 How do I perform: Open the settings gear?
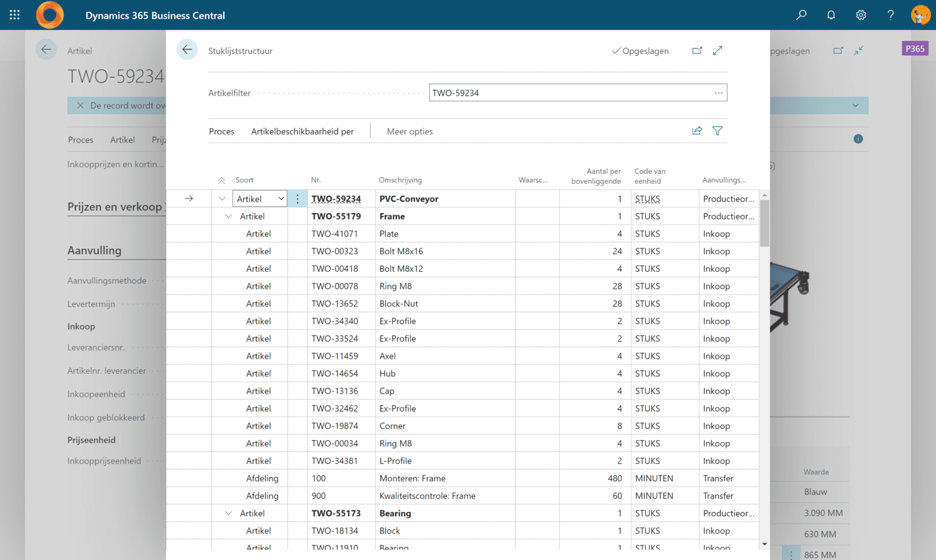coord(861,15)
